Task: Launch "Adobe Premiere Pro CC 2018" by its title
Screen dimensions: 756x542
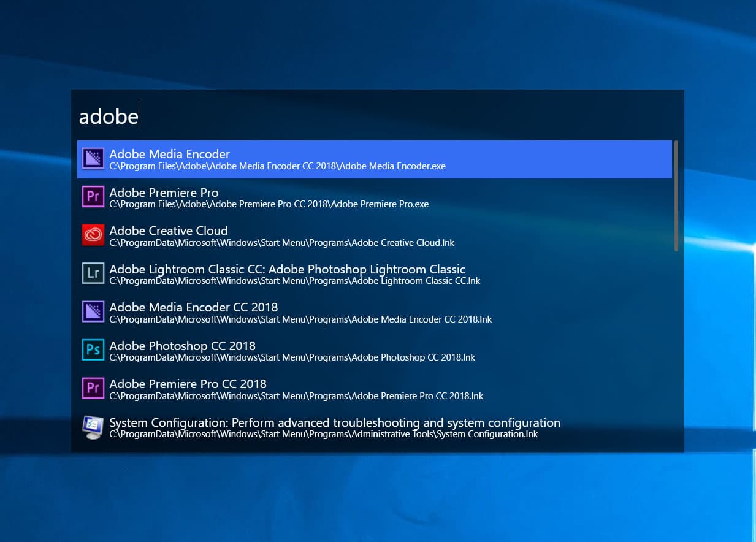Action: (x=188, y=384)
